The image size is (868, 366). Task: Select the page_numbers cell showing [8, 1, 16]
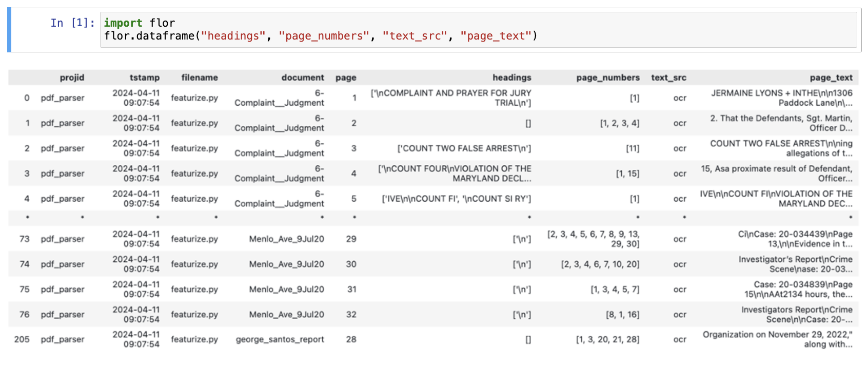622,314
